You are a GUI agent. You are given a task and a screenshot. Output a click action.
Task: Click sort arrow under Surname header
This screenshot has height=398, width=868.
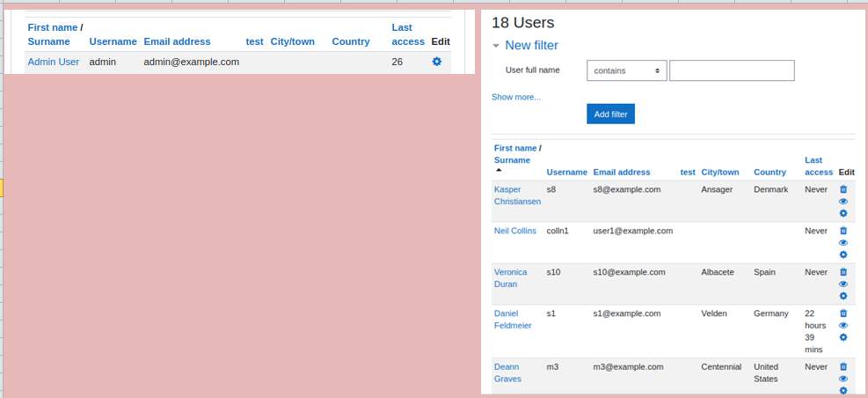pos(499,170)
